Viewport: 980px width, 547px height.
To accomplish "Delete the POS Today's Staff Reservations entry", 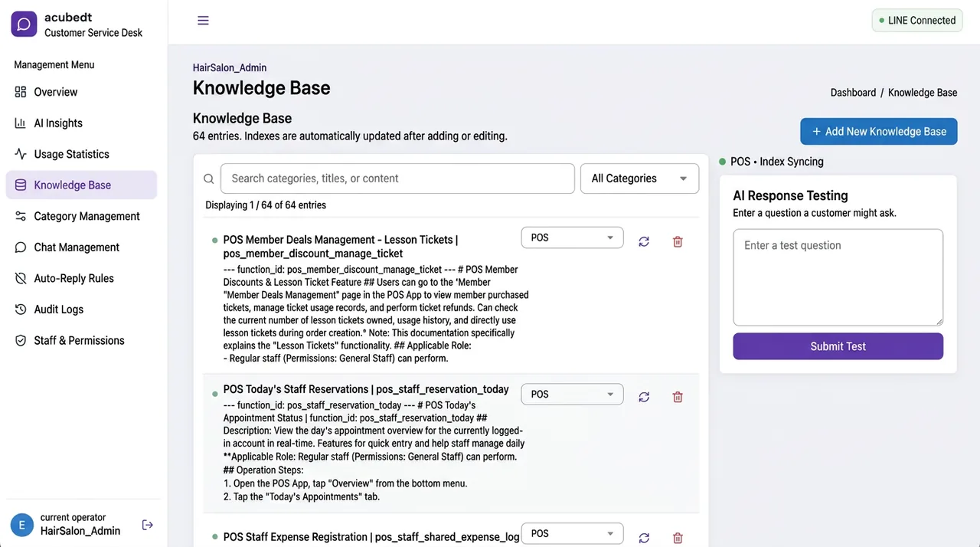I will click(678, 397).
